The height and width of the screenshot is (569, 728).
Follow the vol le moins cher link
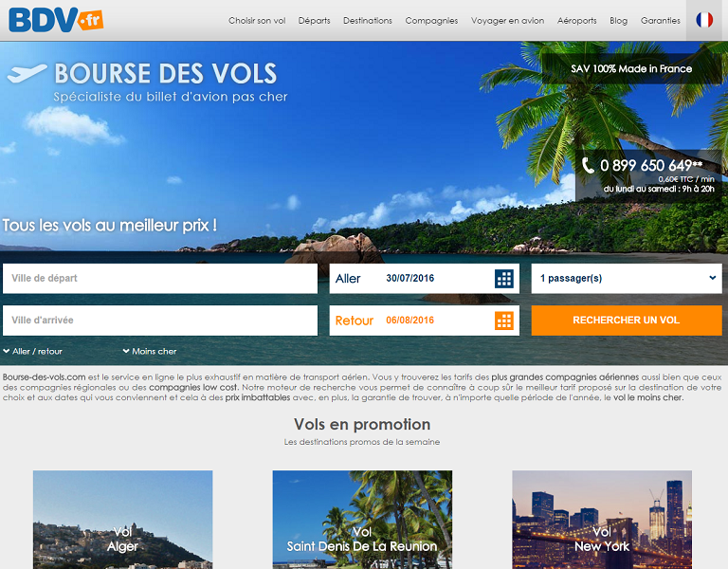(x=647, y=397)
